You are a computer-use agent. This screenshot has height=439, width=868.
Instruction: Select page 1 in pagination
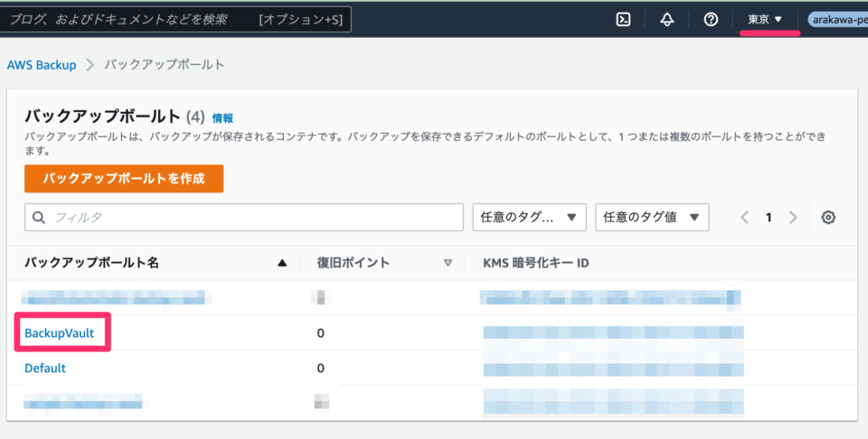(x=769, y=218)
